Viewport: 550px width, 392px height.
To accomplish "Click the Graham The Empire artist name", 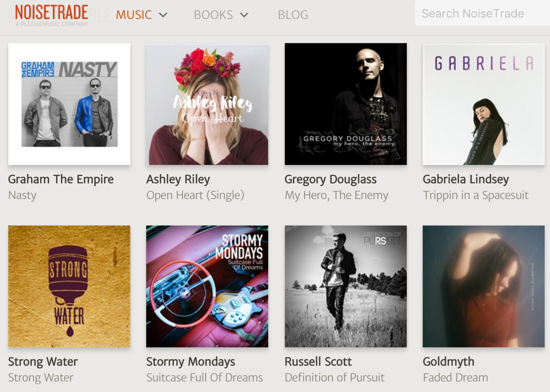I will coord(61,179).
